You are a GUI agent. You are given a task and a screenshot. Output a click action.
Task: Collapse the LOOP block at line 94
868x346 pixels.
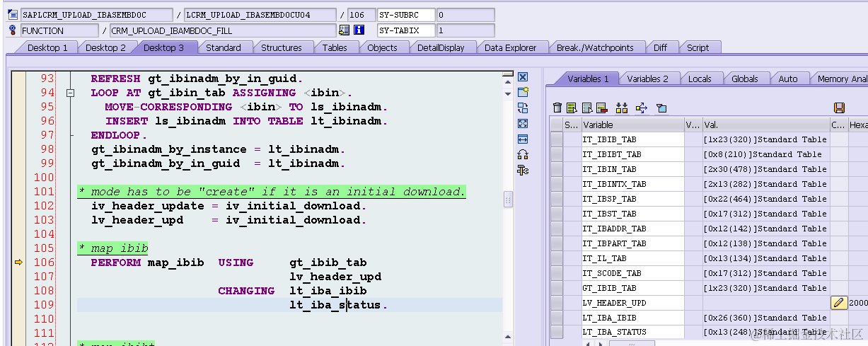coord(70,93)
